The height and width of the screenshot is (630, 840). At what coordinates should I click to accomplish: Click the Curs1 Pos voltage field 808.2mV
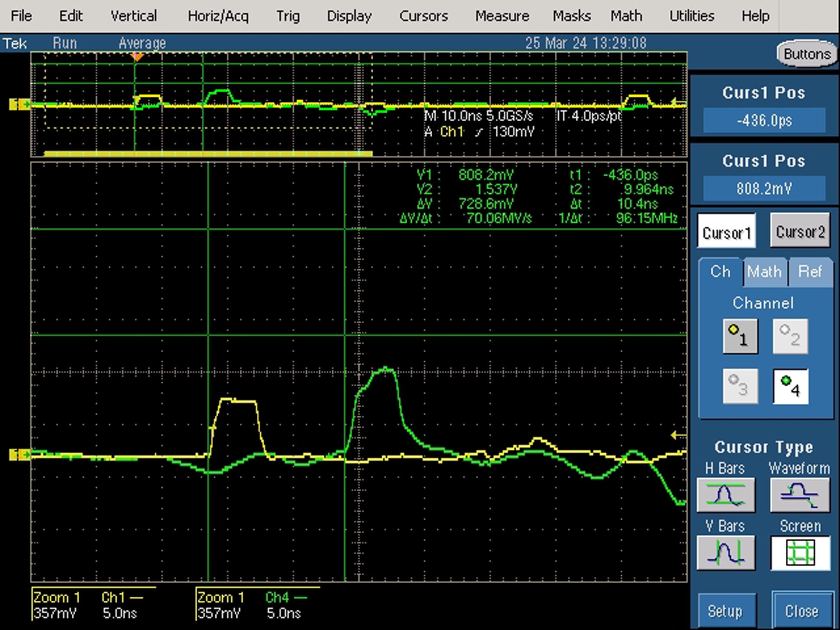[764, 189]
